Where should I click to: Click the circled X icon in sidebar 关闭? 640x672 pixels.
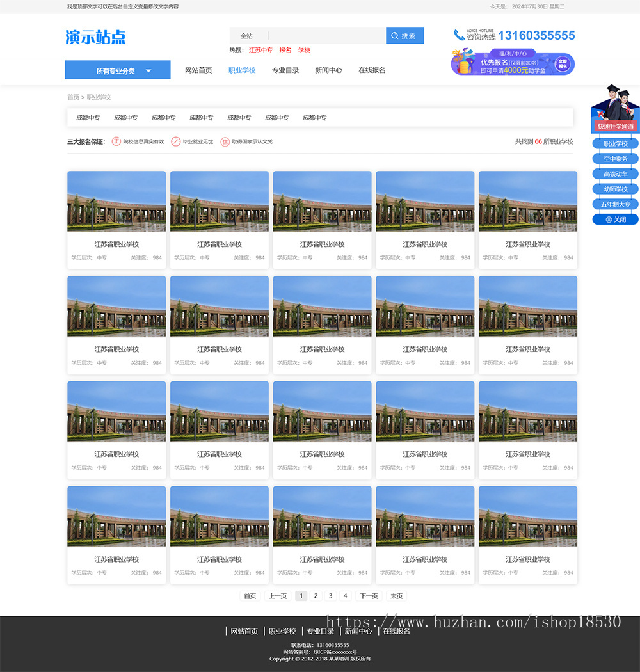[608, 220]
